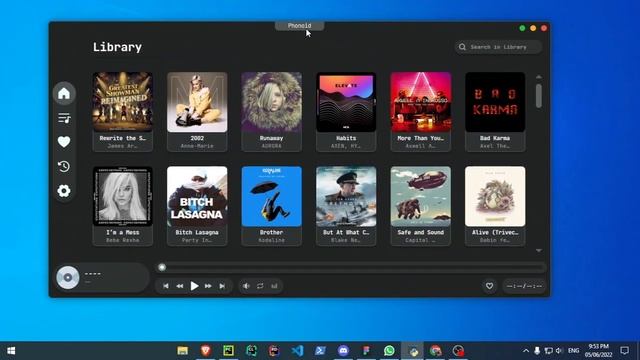Open the Windows Start menu
This screenshot has width=640, height=360.
(x=11, y=351)
